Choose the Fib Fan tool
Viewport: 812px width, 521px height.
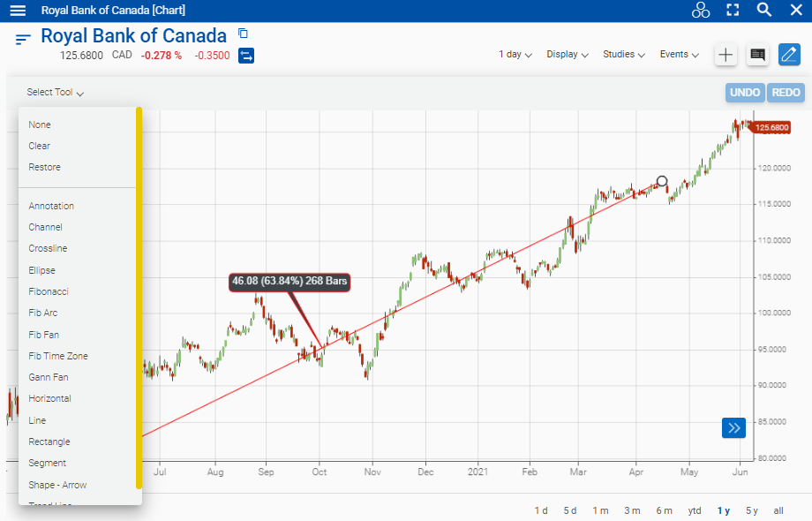(x=77, y=335)
